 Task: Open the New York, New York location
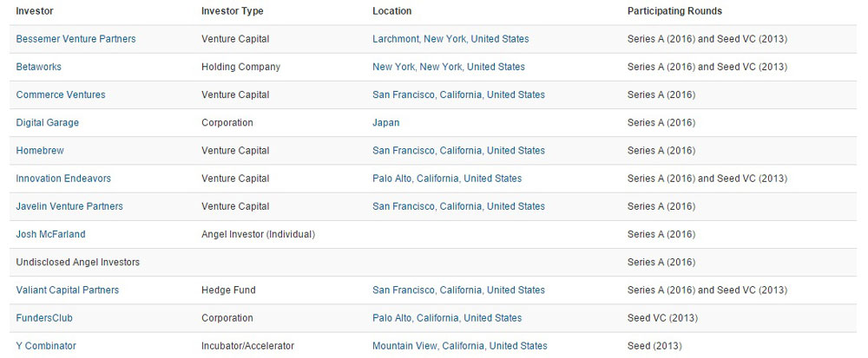(x=449, y=67)
